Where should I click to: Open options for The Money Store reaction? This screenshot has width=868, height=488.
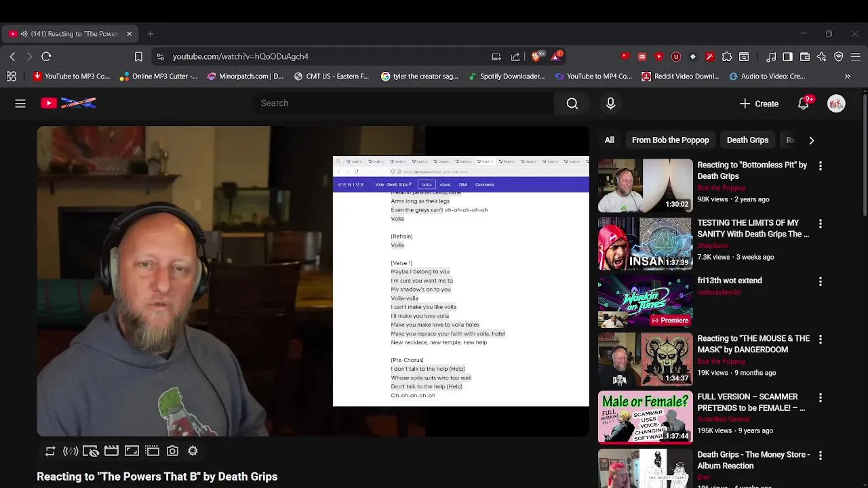click(x=820, y=455)
